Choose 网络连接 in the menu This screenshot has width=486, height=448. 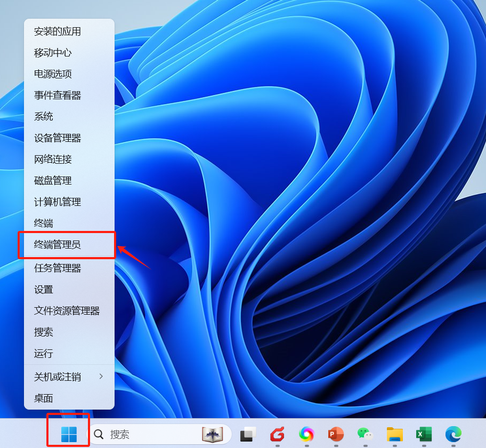click(69, 159)
